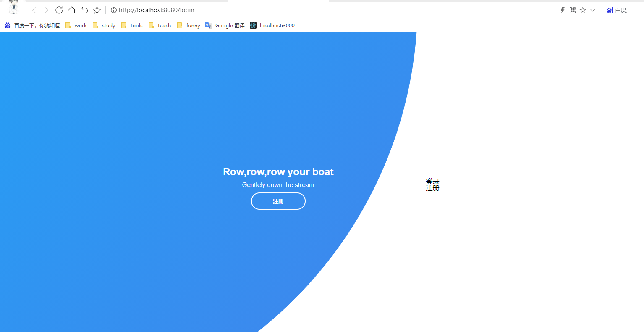Viewport: 644px width, 332px height.
Task: Expand the address bar dropdown chevron
Action: point(593,10)
